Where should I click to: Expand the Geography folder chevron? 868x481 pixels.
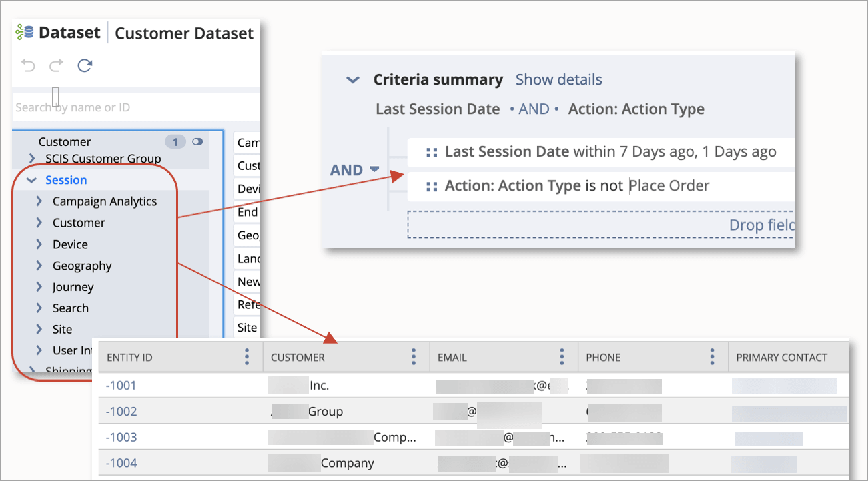coord(39,266)
